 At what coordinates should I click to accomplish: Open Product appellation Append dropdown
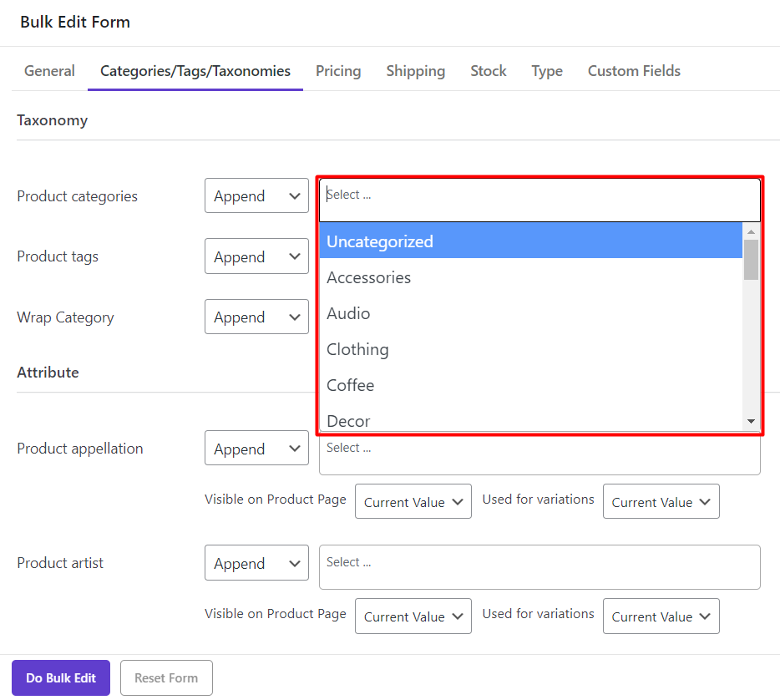[x=256, y=449]
